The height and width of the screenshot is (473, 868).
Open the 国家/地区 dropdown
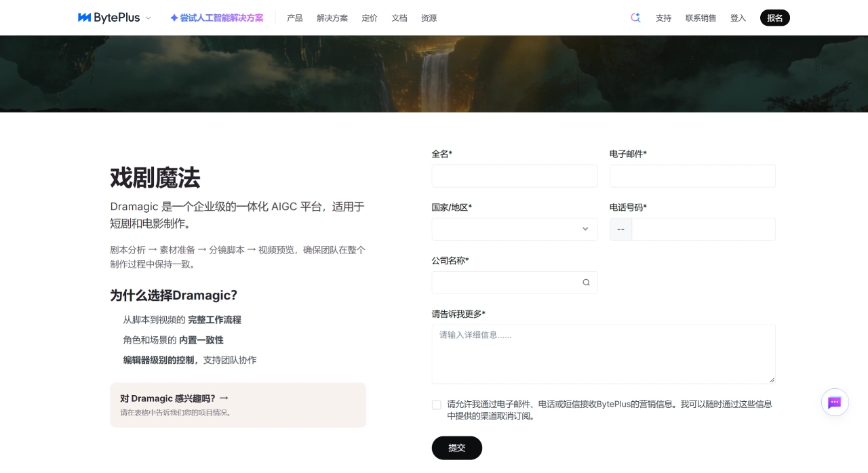click(x=515, y=229)
